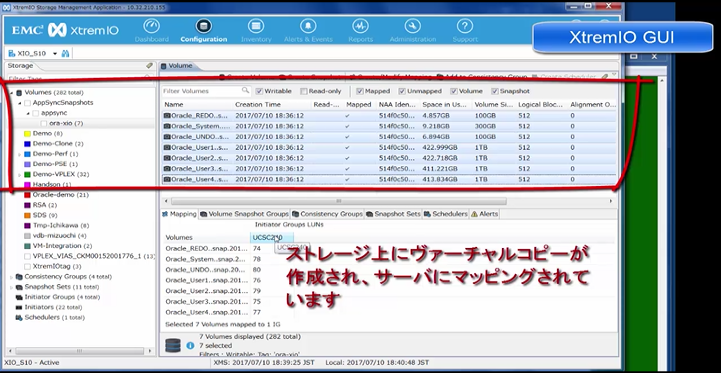Click the snapshot icon of Oracle_REDO row
This screenshot has height=373, width=721.
point(167,115)
